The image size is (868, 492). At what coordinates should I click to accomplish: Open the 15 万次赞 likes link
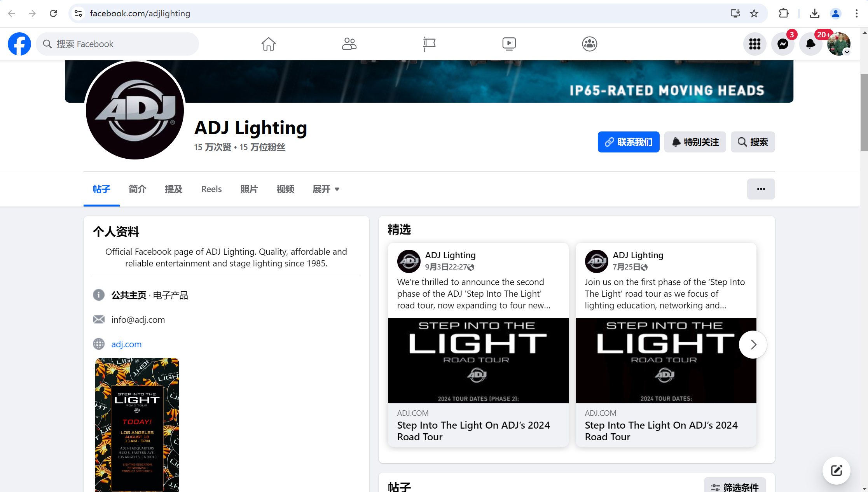pos(213,147)
